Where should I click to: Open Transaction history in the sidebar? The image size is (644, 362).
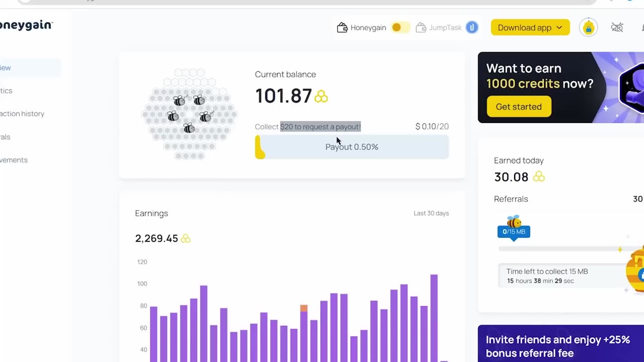point(22,114)
